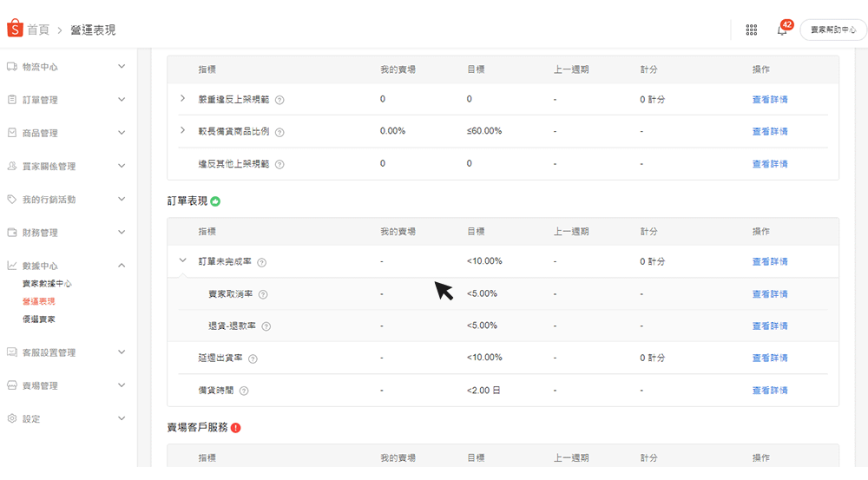Viewport: 868px width, 480px height.
Task: Click the Shopee logo icon
Action: pos(15,30)
